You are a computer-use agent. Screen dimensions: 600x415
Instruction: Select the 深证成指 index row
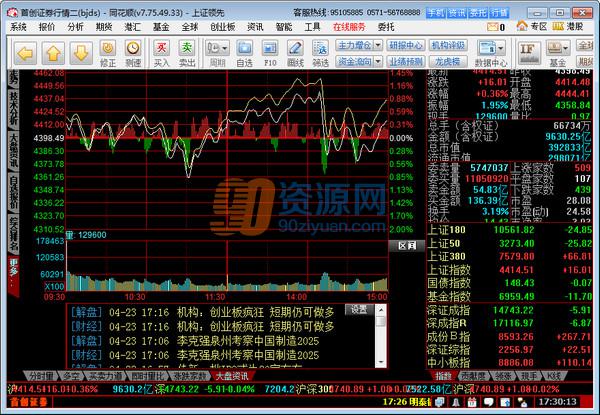pos(510,311)
